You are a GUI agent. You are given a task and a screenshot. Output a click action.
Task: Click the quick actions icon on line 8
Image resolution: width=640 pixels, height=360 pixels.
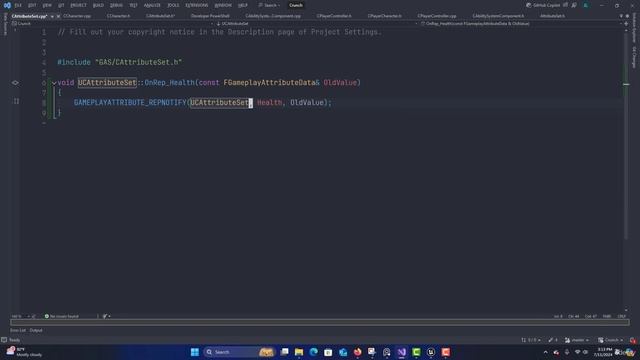pos(16,101)
